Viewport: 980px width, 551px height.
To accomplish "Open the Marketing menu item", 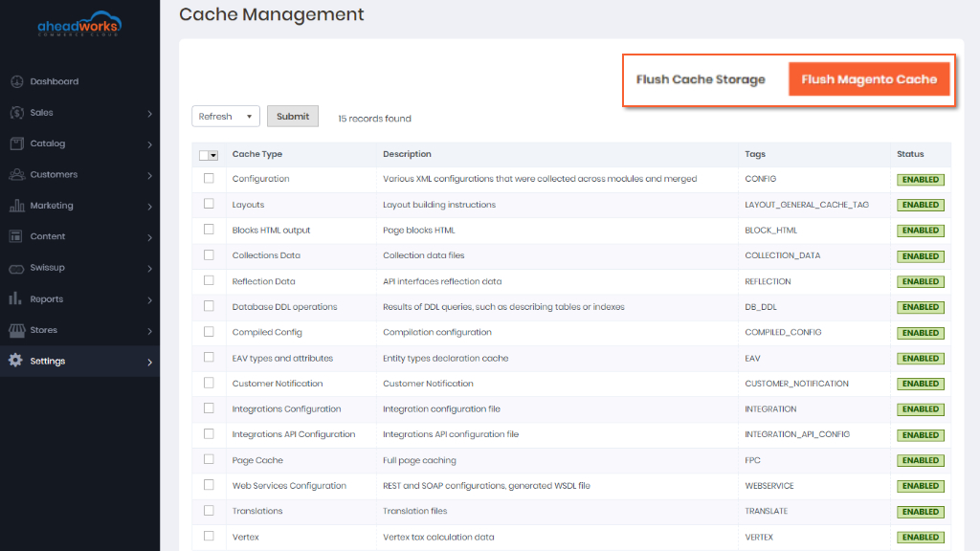I will (x=80, y=206).
